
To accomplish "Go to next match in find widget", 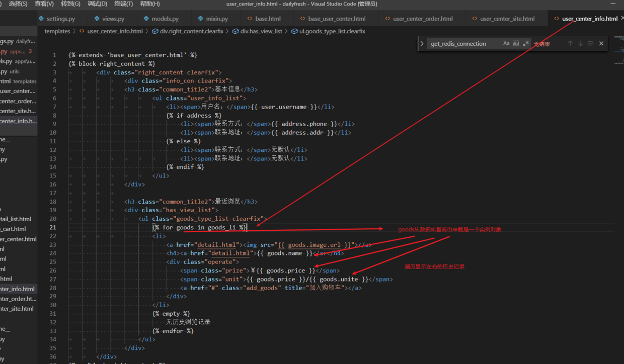I will 580,44.
